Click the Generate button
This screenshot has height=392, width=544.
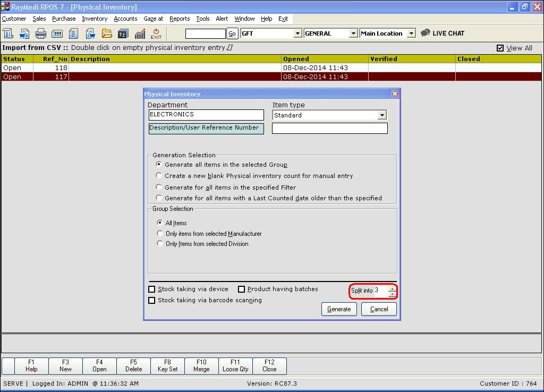[x=339, y=309]
